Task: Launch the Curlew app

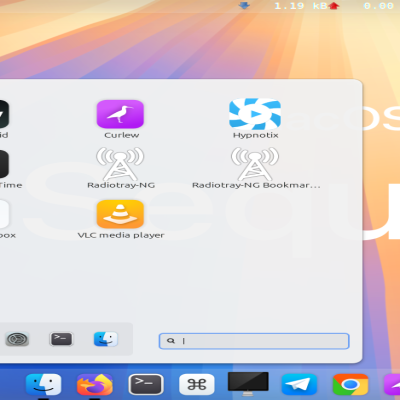Action: pyautogui.click(x=120, y=114)
